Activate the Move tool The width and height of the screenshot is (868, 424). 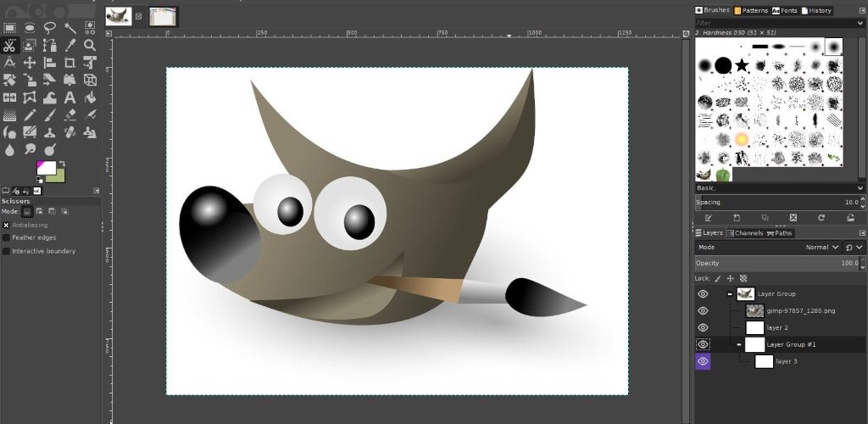click(x=30, y=63)
